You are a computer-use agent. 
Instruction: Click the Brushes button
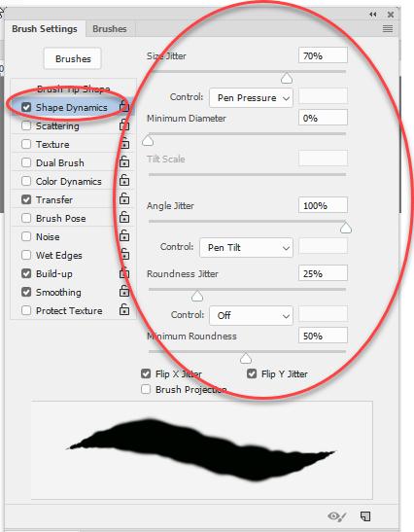tap(73, 58)
